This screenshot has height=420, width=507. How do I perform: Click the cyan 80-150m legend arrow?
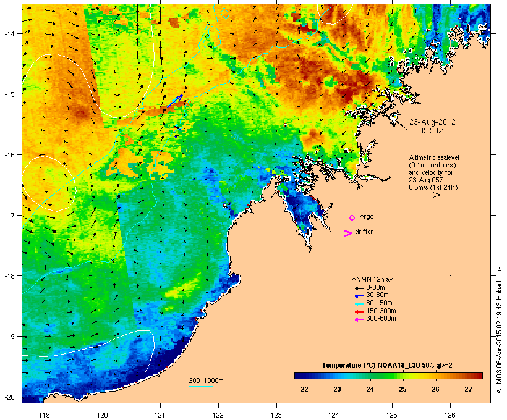359,304
